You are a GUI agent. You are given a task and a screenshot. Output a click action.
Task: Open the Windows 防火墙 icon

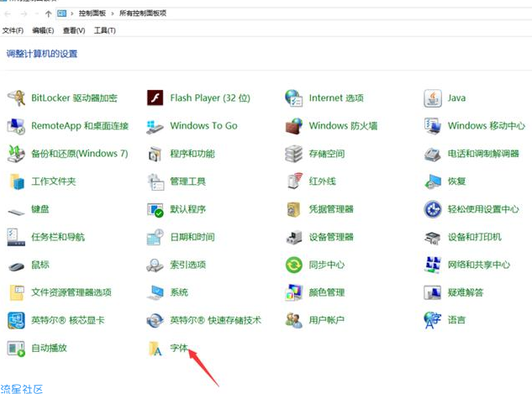tap(294, 126)
